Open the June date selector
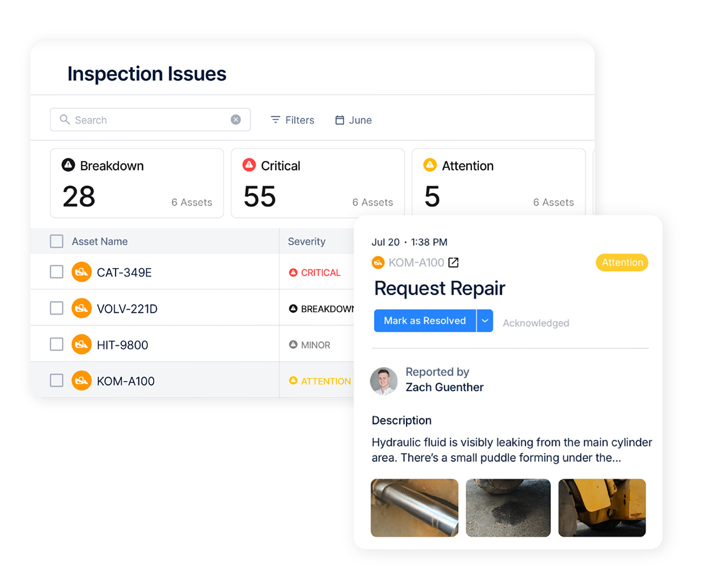Image resolution: width=707 pixels, height=588 pixels. pos(353,120)
